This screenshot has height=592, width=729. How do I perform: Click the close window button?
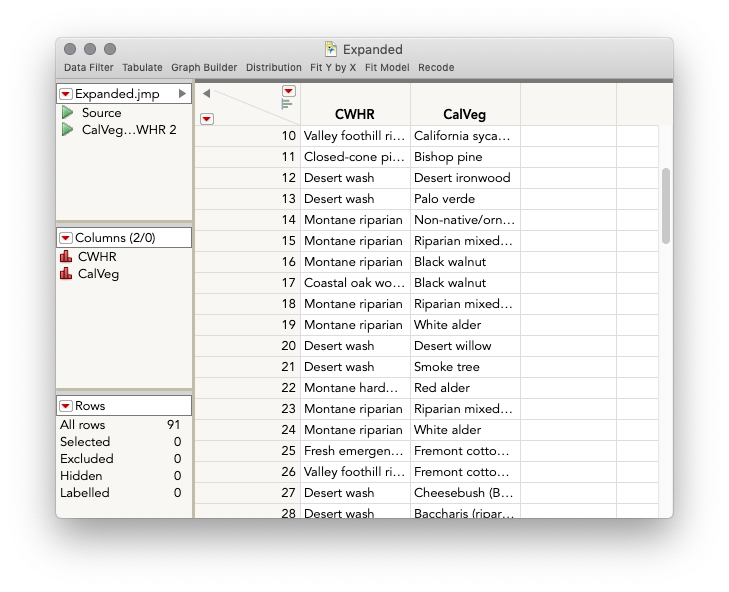(70, 49)
